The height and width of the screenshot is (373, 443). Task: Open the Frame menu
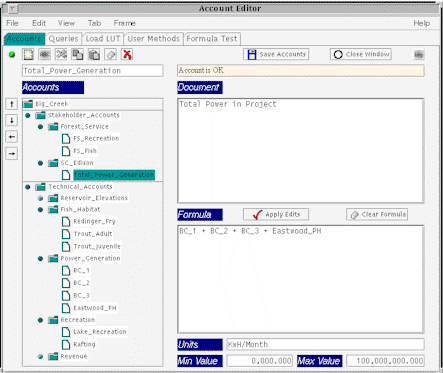(124, 23)
